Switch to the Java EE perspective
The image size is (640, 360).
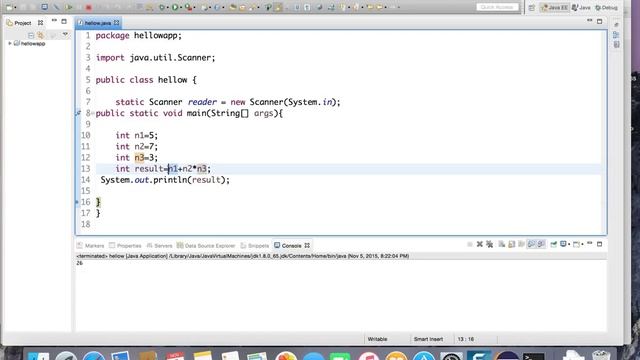(554, 8)
